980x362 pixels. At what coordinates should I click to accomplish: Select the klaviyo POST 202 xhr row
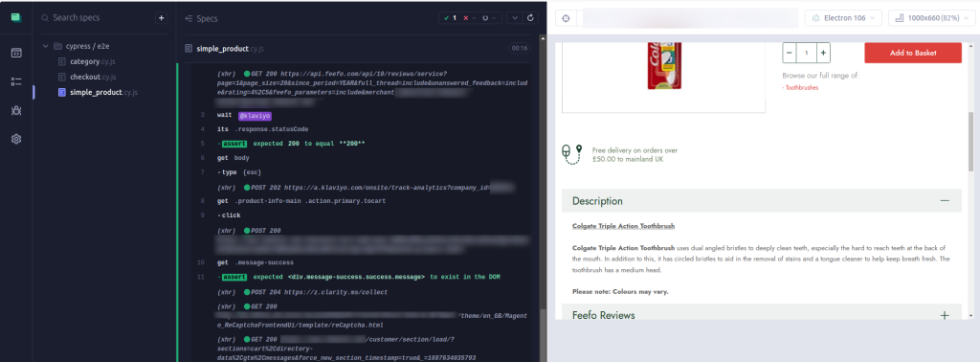[361, 187]
